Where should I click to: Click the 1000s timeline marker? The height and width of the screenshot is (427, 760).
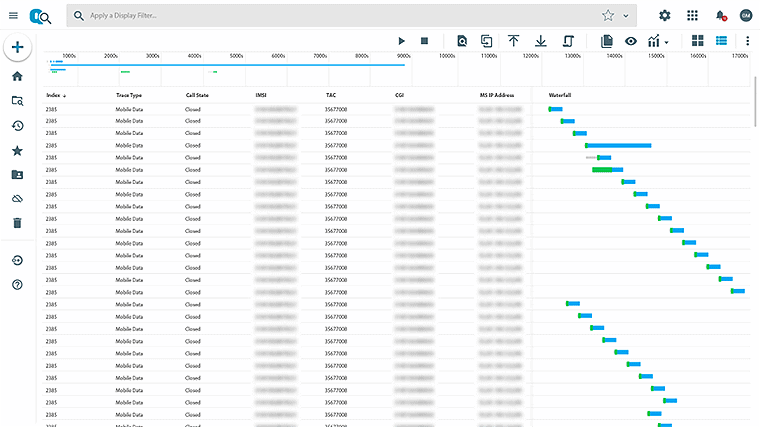69,56
